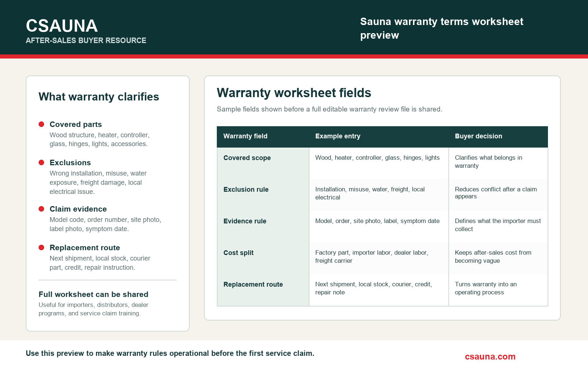Select the sidebar 'Replacement route' heading
Viewport: 588px width, 368px height.
[x=85, y=248]
